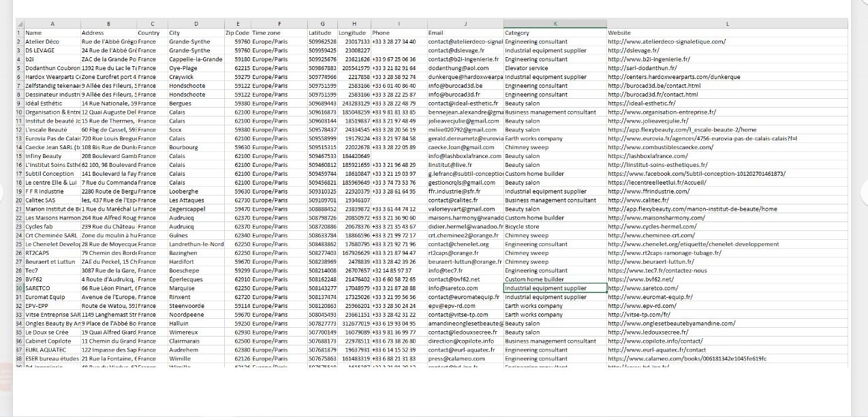Click website cell 'http://dslevage.fr/'
This screenshot has height=417, width=868.
(727, 50)
